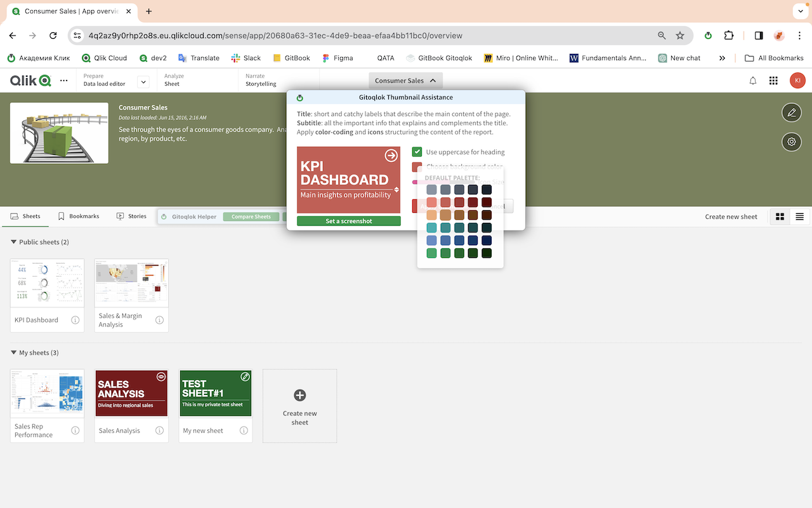
Task: Open app options using the gear icon
Action: tap(791, 142)
